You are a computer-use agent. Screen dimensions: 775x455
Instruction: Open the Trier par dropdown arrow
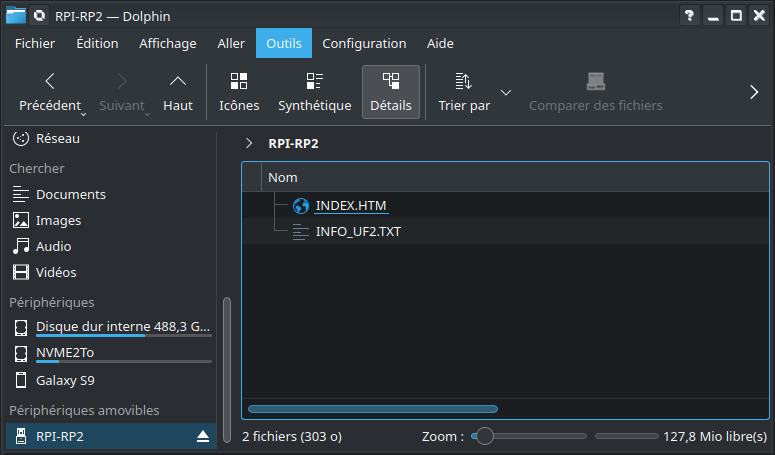coord(506,93)
